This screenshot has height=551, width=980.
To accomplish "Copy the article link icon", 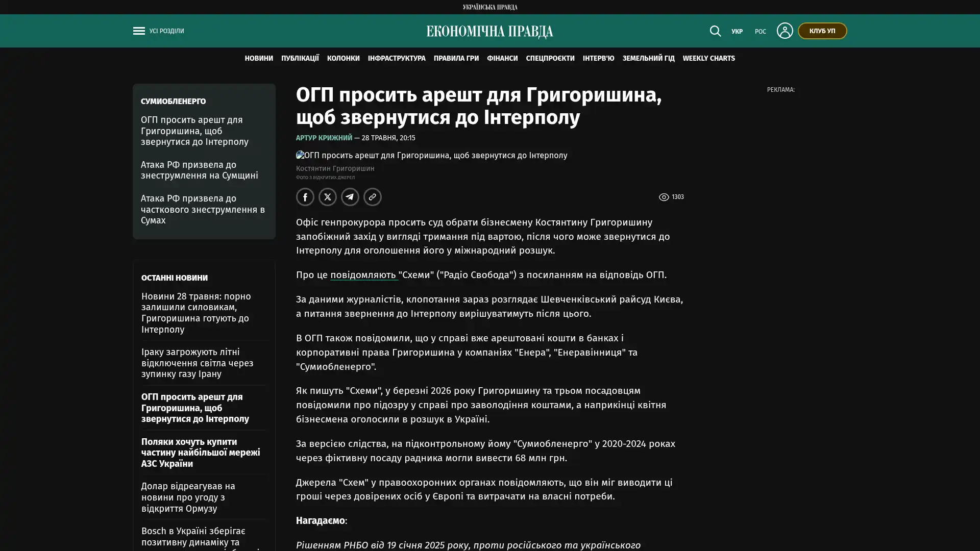I will 373,197.
